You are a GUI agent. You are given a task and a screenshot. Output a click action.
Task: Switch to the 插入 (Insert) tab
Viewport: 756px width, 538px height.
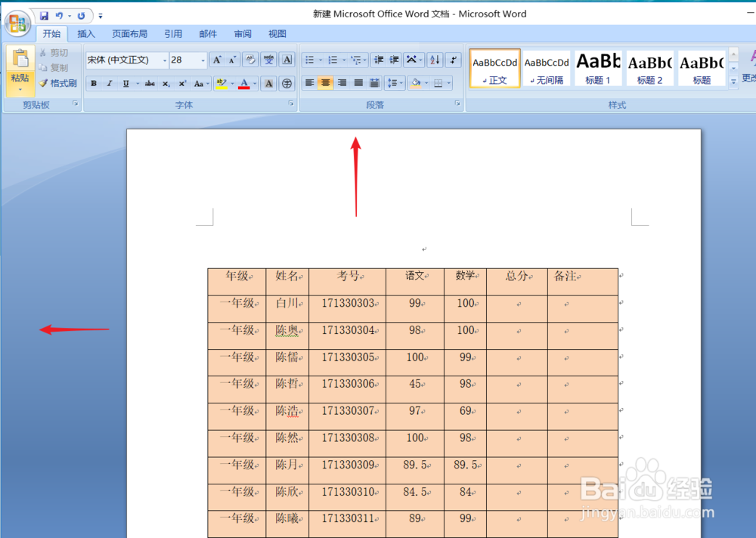click(86, 34)
